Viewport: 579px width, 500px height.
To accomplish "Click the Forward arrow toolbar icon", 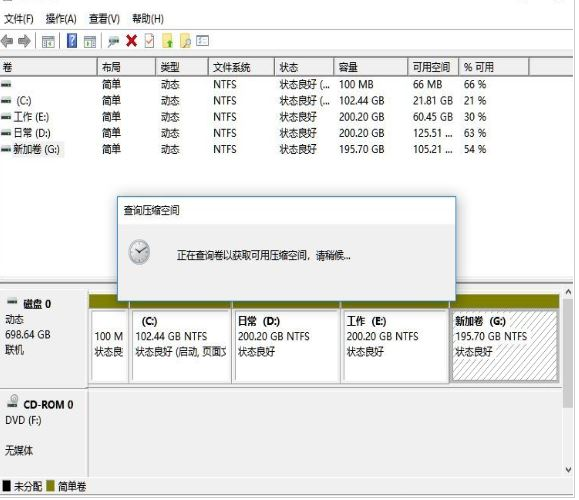I will click(24, 41).
